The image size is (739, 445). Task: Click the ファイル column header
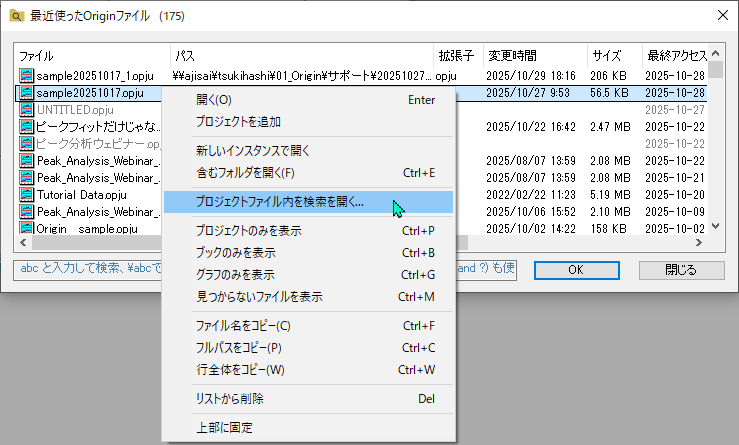click(92, 56)
